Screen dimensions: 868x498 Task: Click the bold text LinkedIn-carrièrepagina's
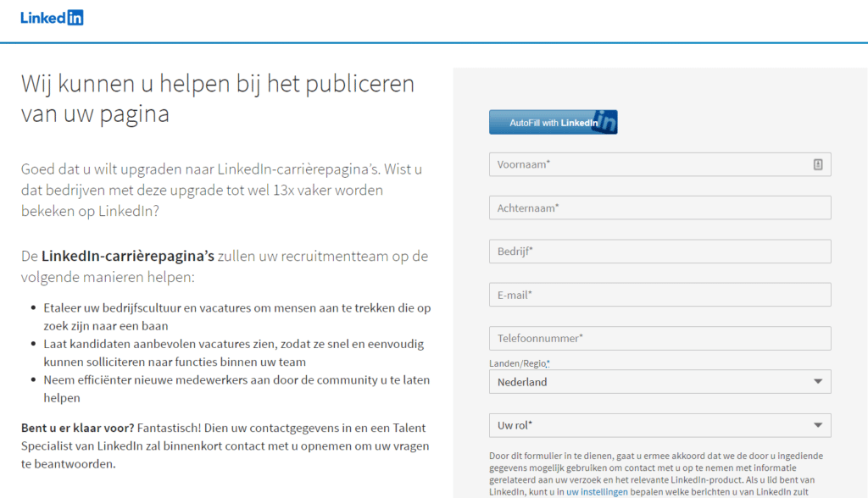[x=128, y=256]
